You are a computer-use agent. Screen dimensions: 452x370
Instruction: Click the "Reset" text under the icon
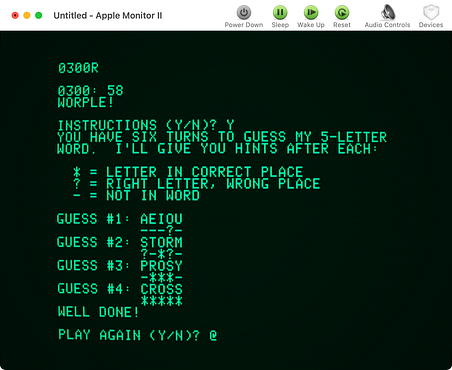[342, 25]
